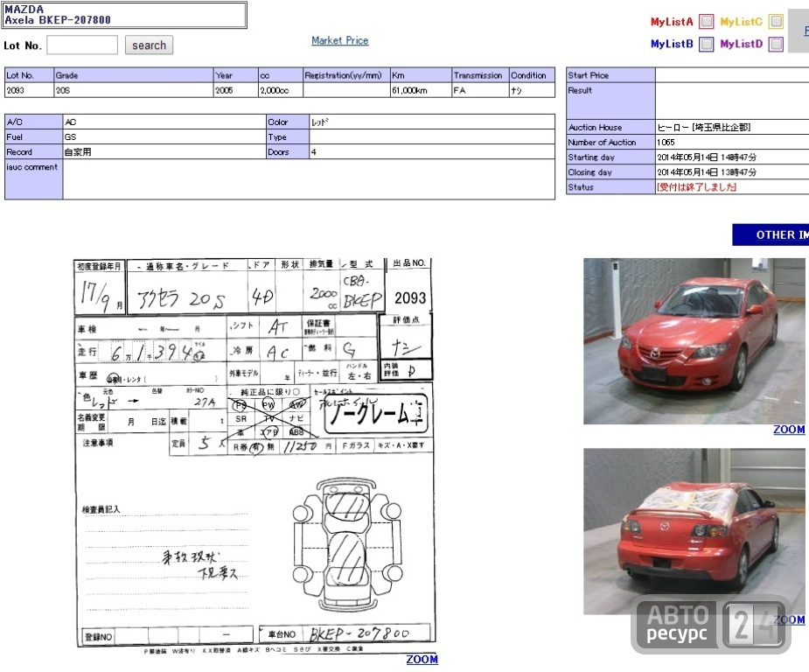Click the 'Registration(yy/mm)' column header

(x=346, y=75)
